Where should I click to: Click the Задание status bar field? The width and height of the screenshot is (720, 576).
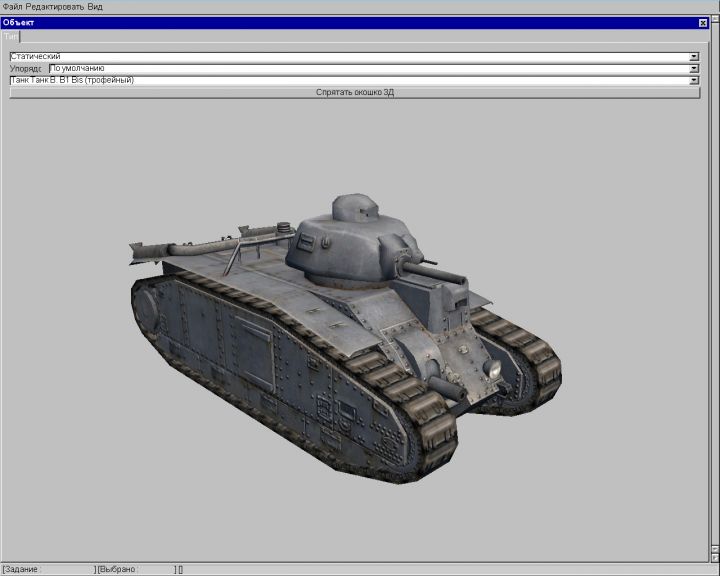[48, 569]
